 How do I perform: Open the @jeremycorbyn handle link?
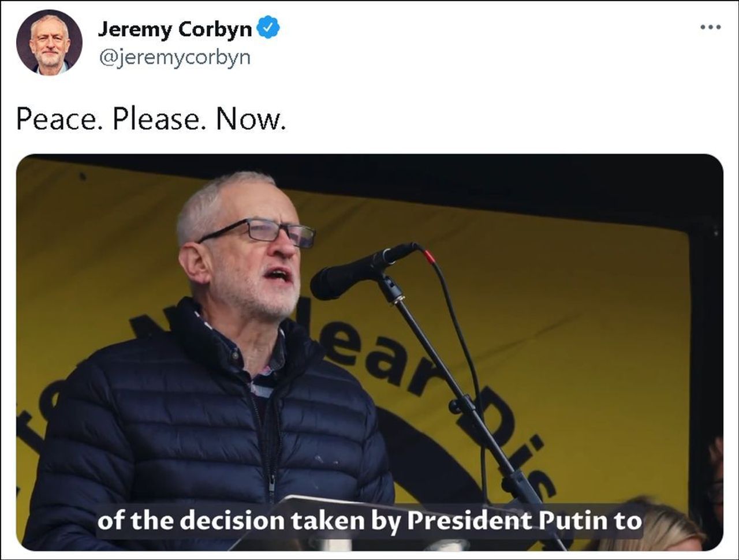[175, 58]
